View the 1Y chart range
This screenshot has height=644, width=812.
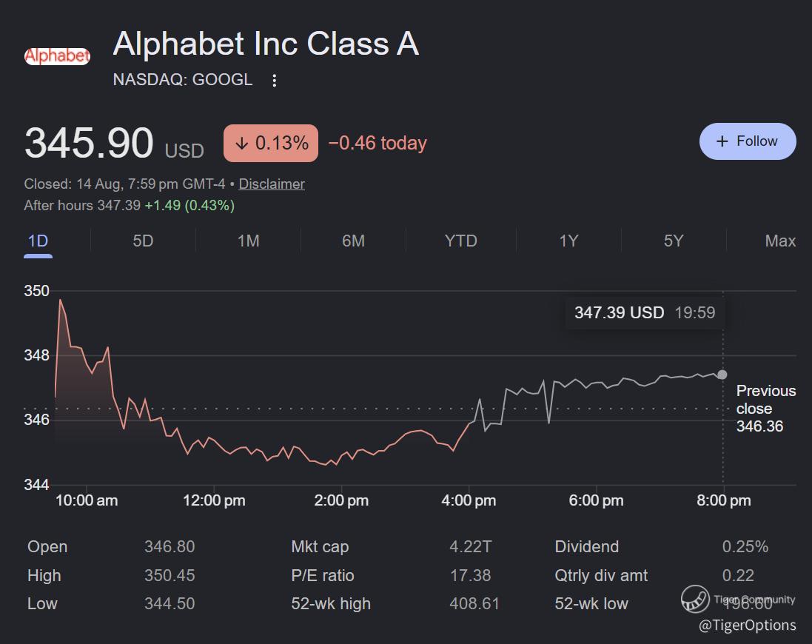click(568, 241)
